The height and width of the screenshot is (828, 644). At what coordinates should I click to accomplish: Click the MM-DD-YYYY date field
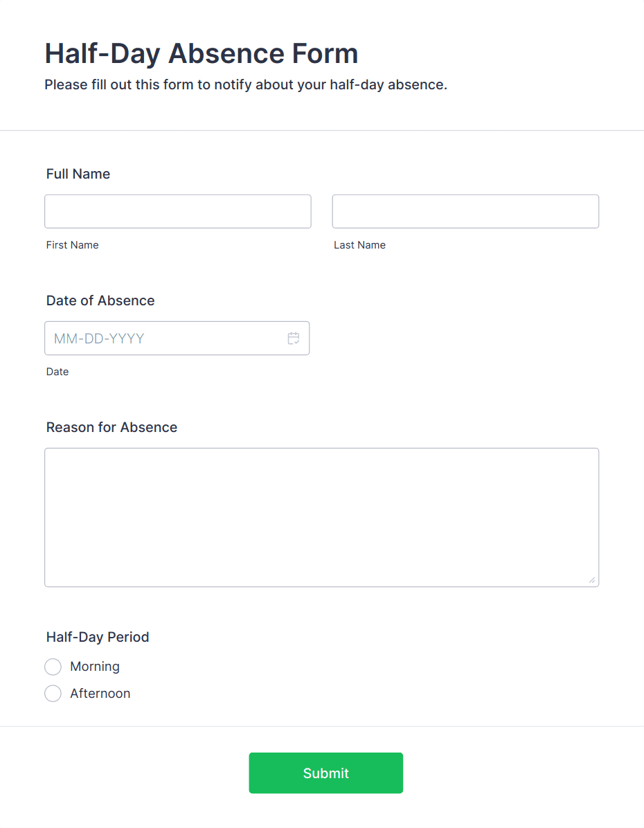(x=177, y=338)
